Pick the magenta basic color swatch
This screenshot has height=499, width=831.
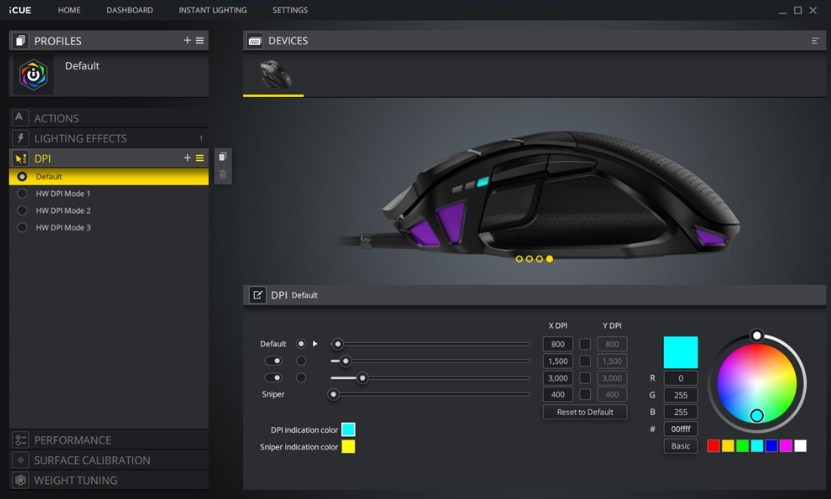(x=786, y=446)
